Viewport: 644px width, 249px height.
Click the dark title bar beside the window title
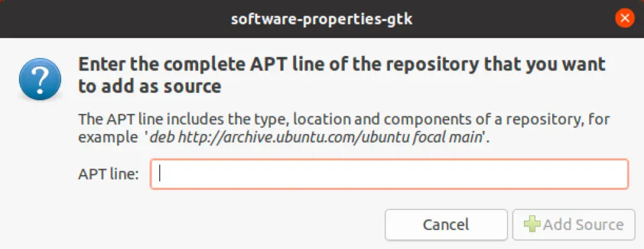point(115,19)
